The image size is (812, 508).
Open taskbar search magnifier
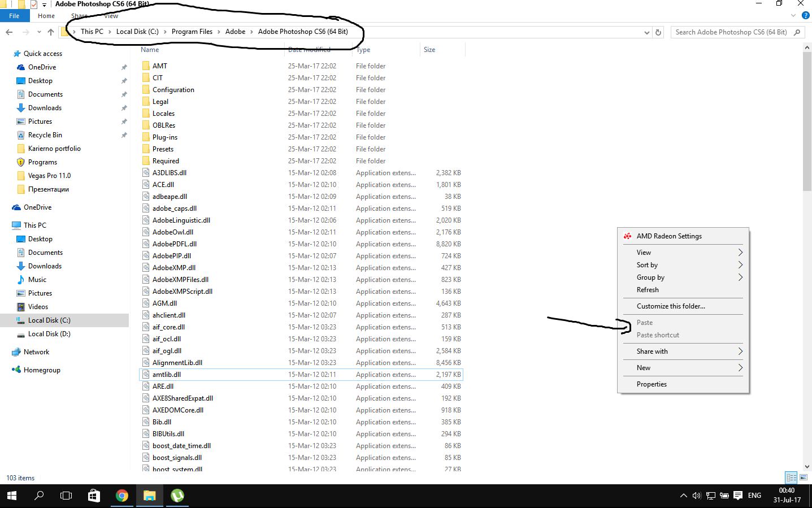[x=39, y=496]
